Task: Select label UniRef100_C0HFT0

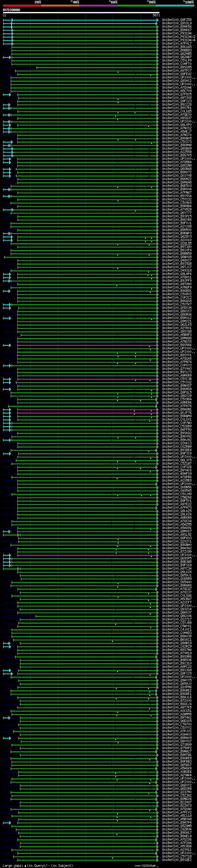Action: (177, 64)
